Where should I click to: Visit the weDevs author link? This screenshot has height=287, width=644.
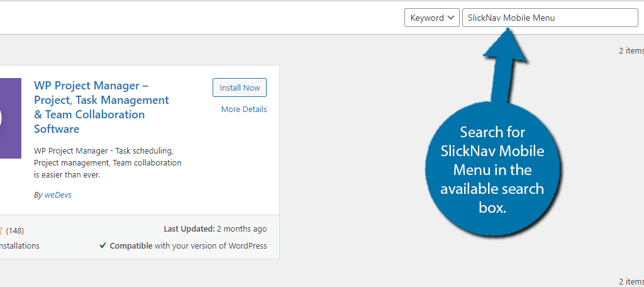click(57, 195)
